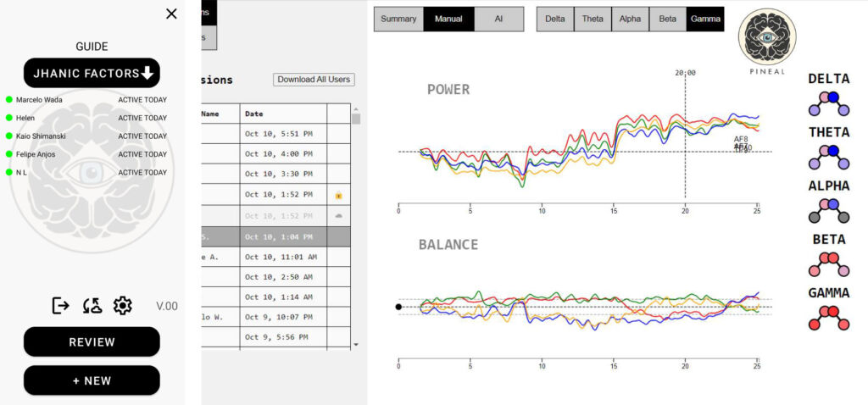Click the + NEW button

[x=92, y=380]
